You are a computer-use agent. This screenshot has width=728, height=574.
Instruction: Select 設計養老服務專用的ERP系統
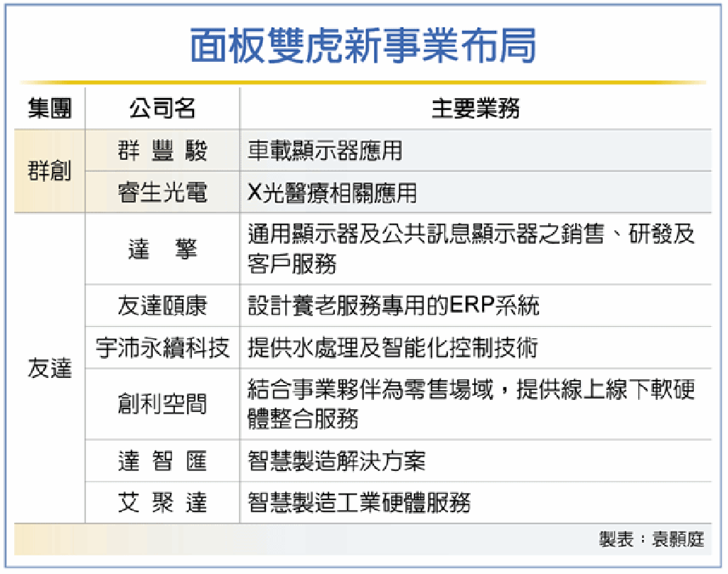pos(393,305)
